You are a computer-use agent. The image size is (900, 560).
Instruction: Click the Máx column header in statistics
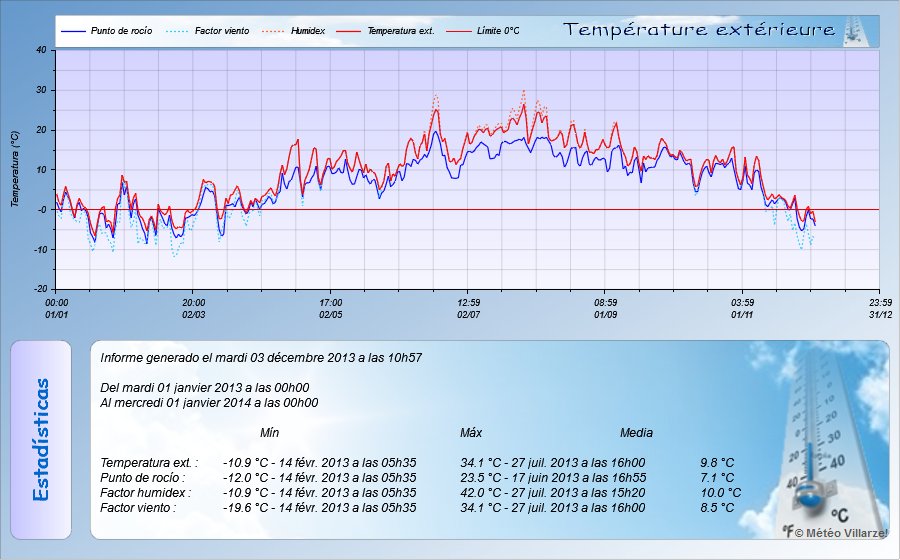click(x=471, y=433)
